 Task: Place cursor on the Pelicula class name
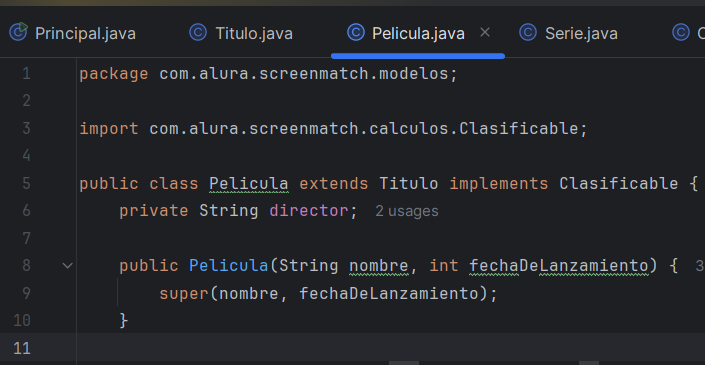[x=249, y=184]
